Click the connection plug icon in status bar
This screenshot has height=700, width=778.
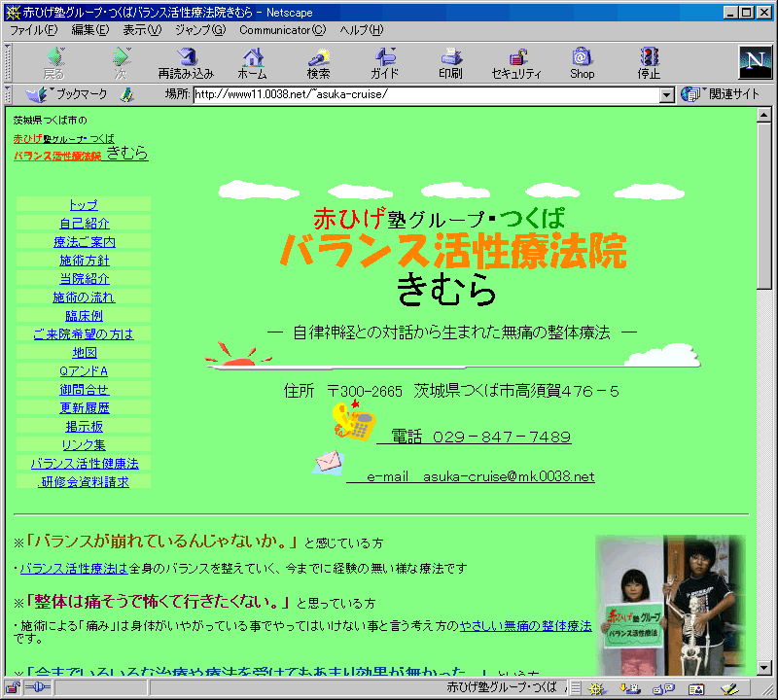click(38, 687)
